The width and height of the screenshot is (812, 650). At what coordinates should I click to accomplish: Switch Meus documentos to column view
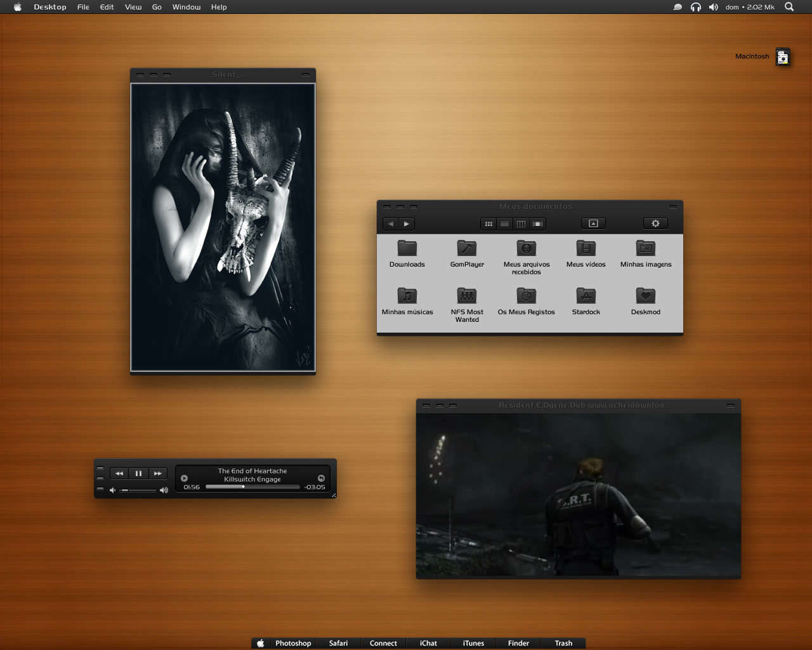[521, 223]
